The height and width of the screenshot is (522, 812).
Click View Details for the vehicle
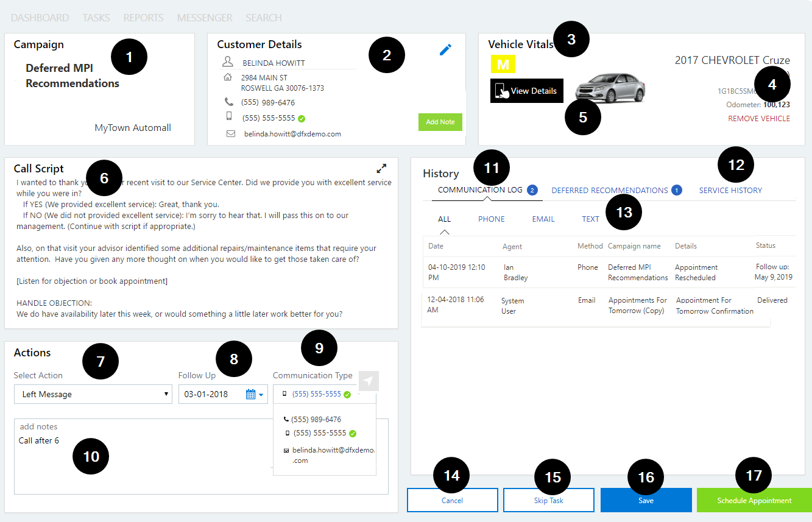tap(527, 91)
